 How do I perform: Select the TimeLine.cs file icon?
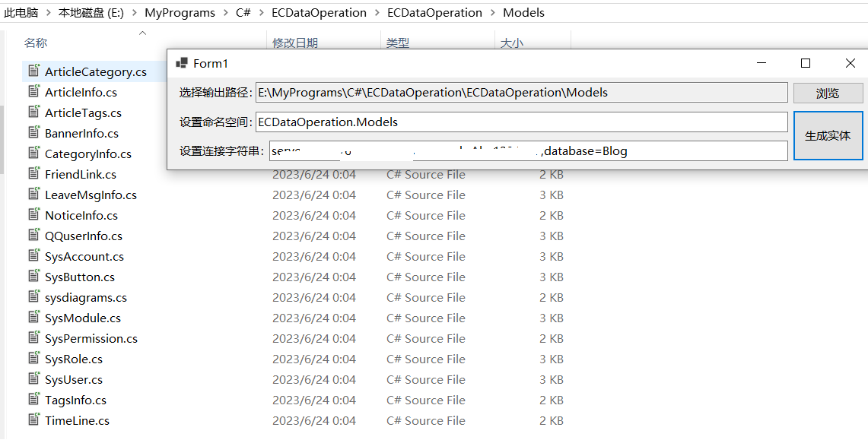pyautogui.click(x=34, y=419)
